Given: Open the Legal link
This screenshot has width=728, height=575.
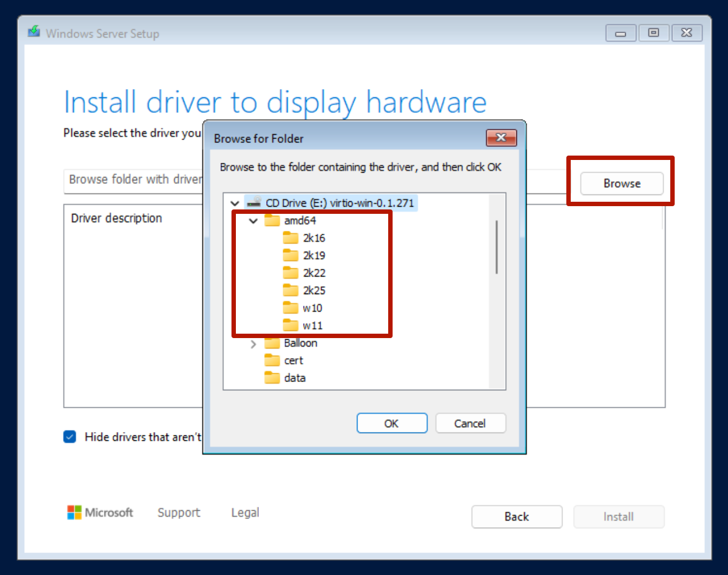Looking at the screenshot, I should [x=245, y=512].
